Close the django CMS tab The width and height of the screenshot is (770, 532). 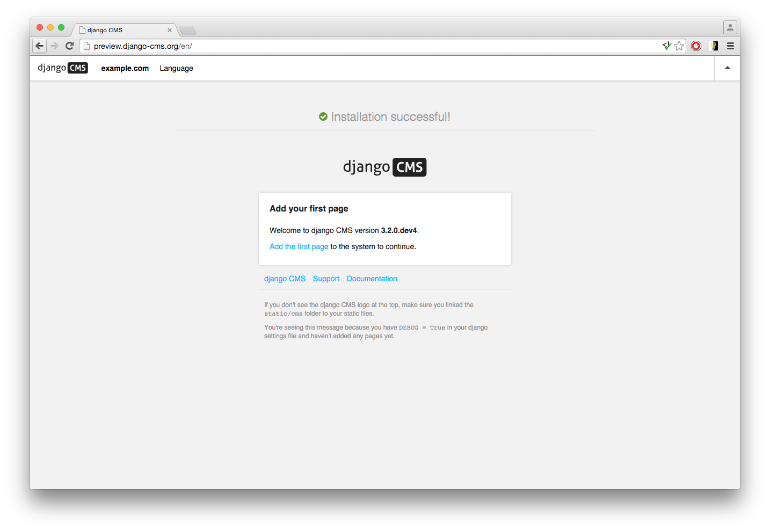pyautogui.click(x=170, y=30)
